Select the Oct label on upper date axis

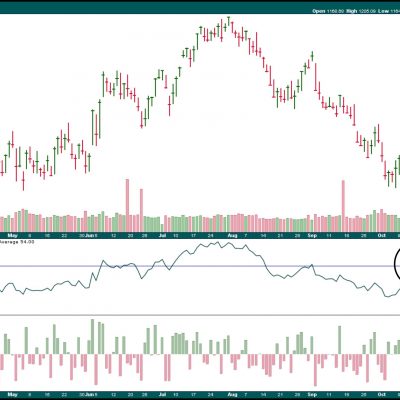coord(382,235)
